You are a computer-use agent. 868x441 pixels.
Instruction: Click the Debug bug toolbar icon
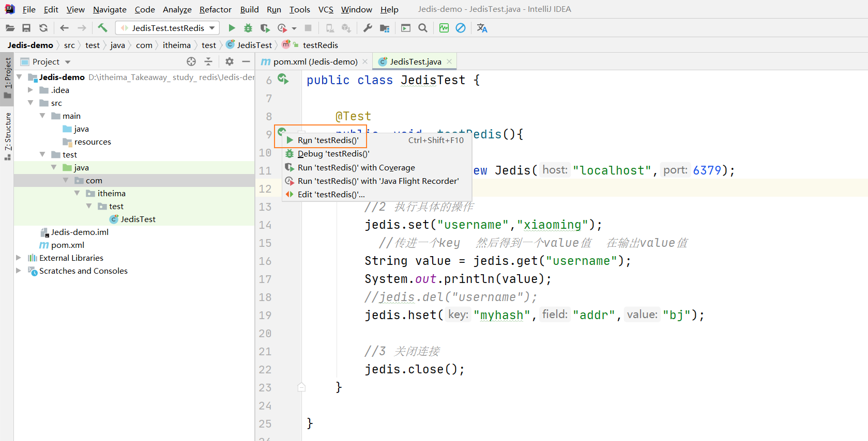point(248,28)
